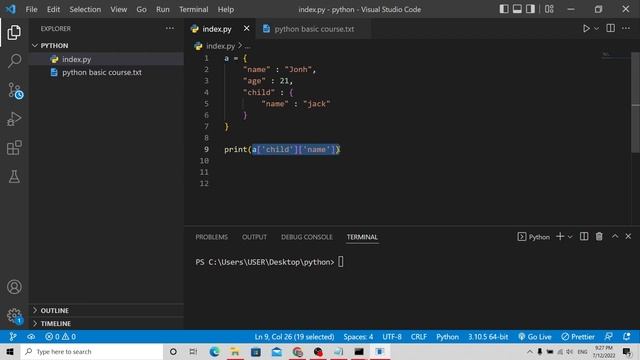Open the Edit menu
The width and height of the screenshot is (640, 360).
tap(53, 9)
